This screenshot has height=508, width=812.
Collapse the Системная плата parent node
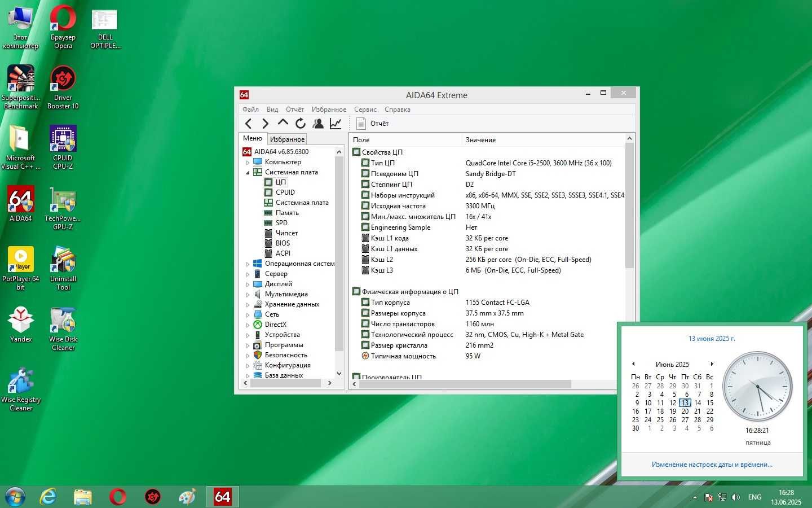[248, 173]
